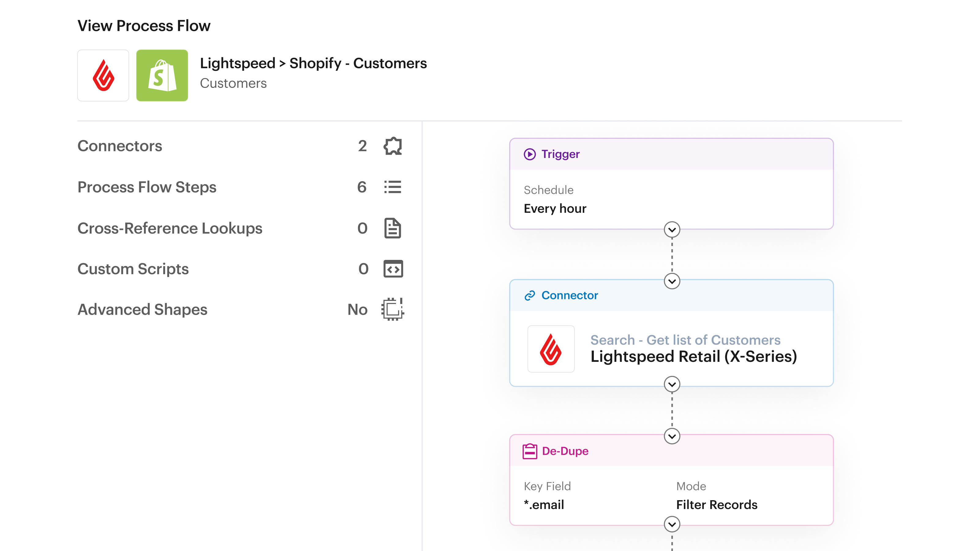Click the Trigger play circle icon

530,154
